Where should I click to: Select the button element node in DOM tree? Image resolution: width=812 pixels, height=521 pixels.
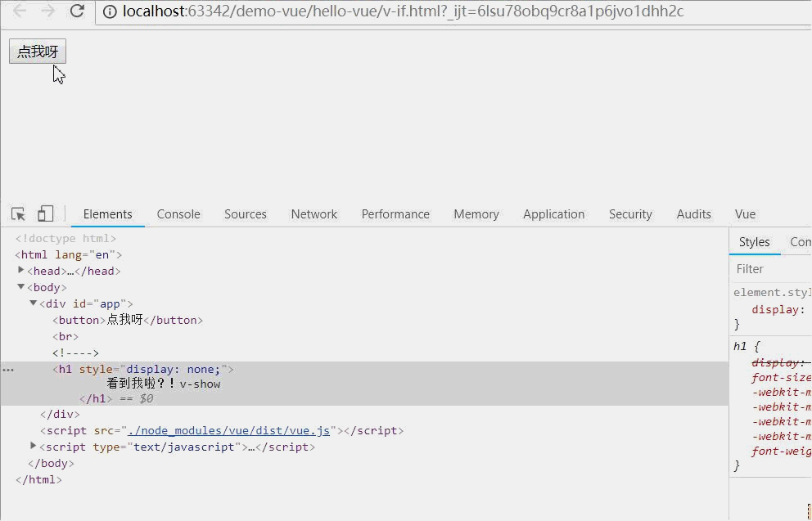[x=128, y=321]
